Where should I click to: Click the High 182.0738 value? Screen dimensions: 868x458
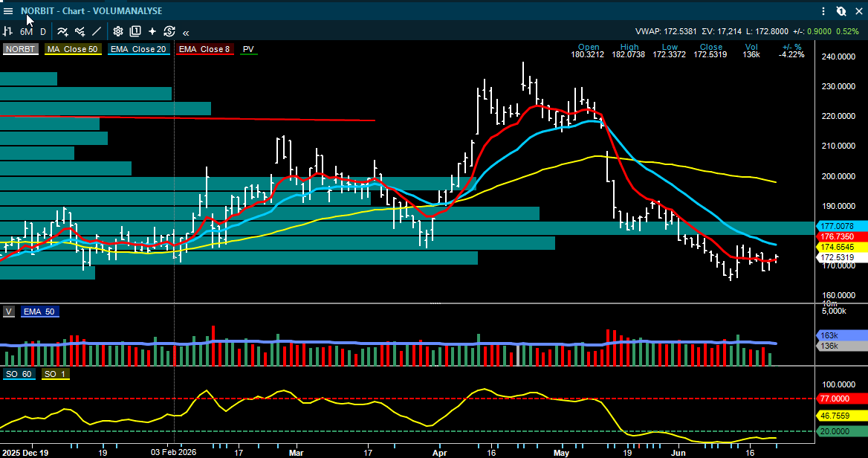[x=628, y=55]
